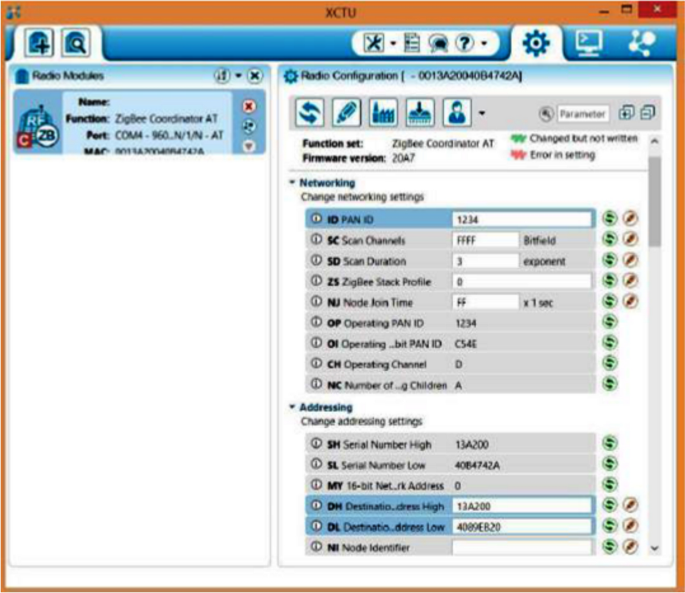Refresh the SH Serial Number High parameter
This screenshot has width=685, height=593.
click(610, 444)
